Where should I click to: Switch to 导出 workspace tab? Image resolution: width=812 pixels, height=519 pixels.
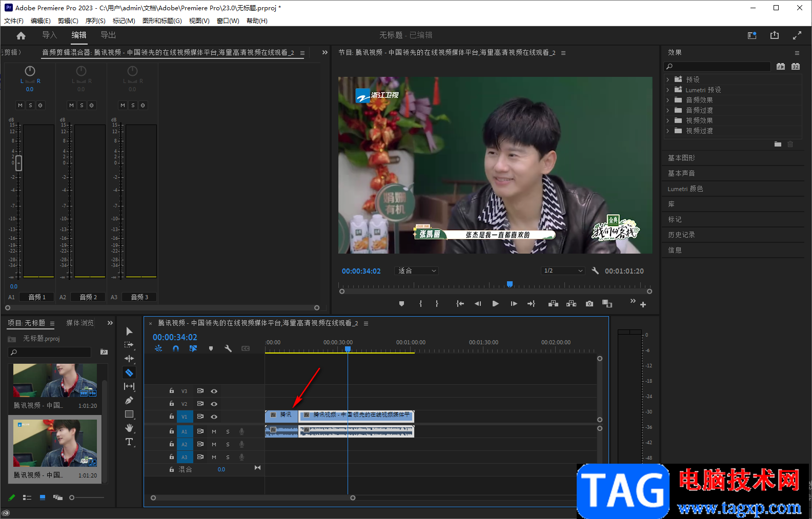108,35
